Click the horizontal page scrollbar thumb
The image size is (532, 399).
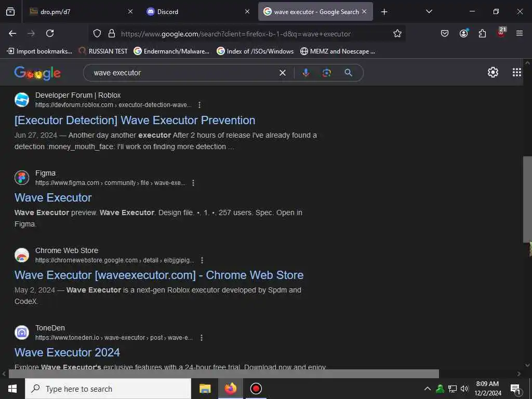[223, 374]
